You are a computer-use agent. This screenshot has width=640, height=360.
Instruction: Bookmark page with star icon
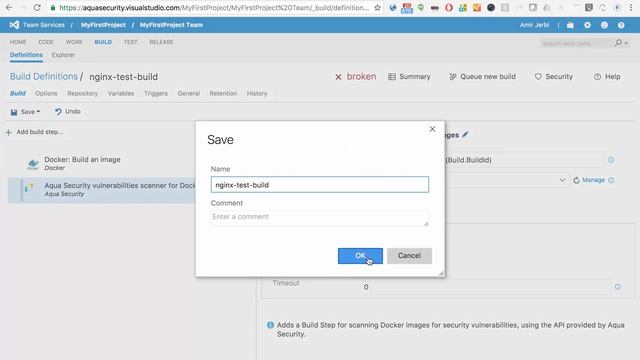(x=378, y=7)
